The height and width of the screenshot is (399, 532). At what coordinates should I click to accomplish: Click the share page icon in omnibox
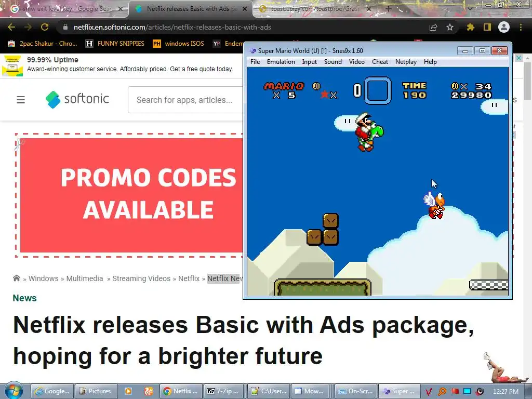click(433, 28)
